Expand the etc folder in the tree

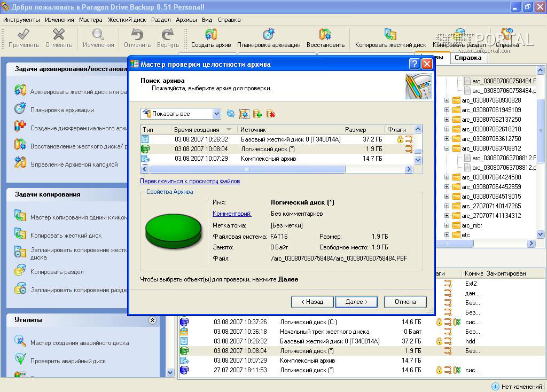tap(447, 235)
